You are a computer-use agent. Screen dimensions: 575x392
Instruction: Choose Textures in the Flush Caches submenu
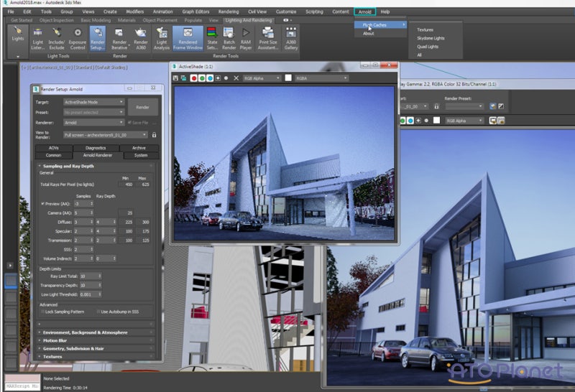coord(425,29)
